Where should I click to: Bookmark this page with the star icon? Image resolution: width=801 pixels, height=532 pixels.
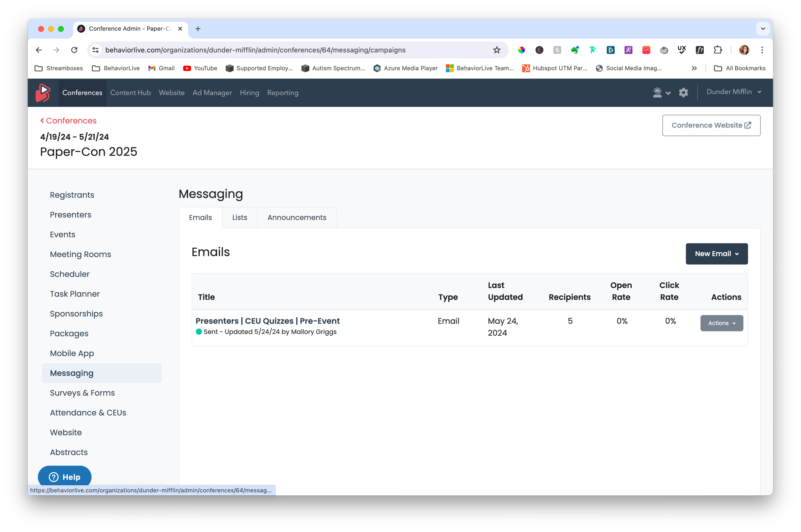497,50
